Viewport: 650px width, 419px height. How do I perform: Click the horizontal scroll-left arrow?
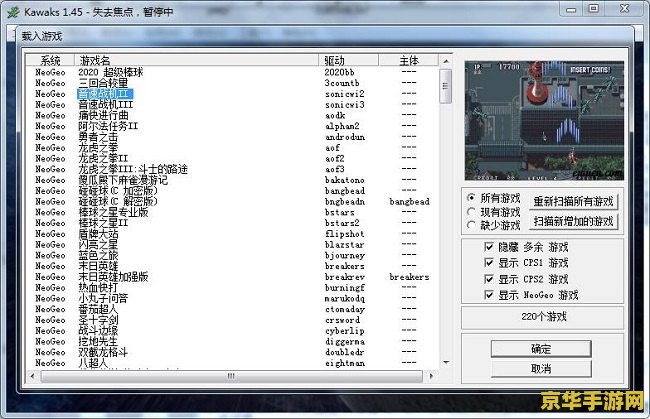pos(32,376)
